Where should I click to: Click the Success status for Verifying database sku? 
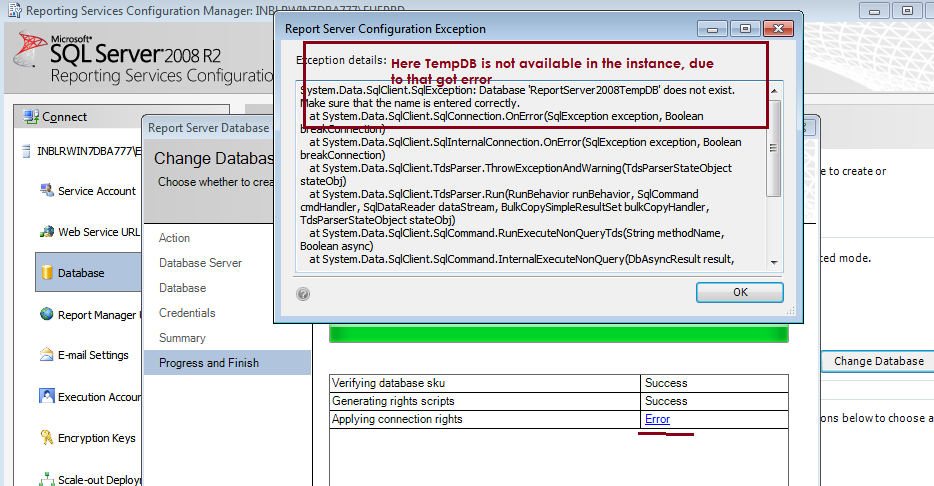coord(666,383)
